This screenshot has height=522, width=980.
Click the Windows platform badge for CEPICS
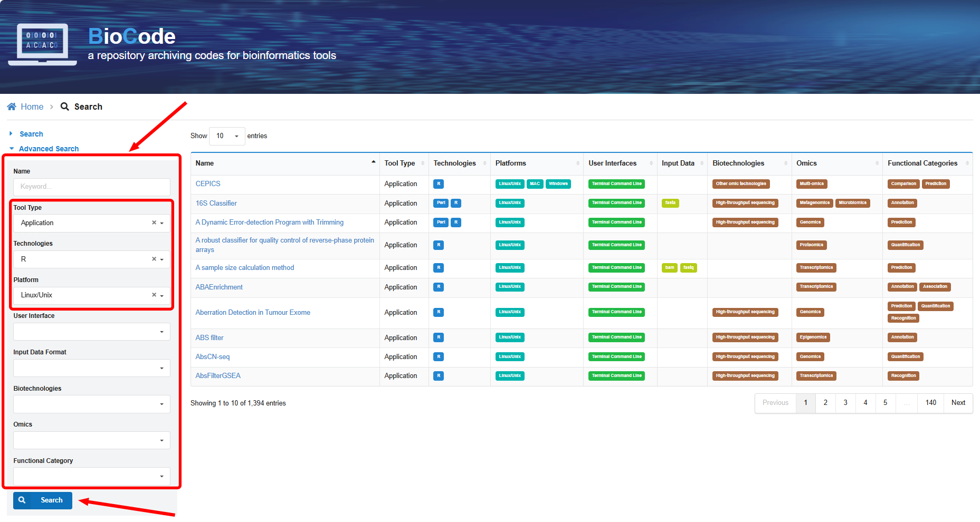coord(558,184)
